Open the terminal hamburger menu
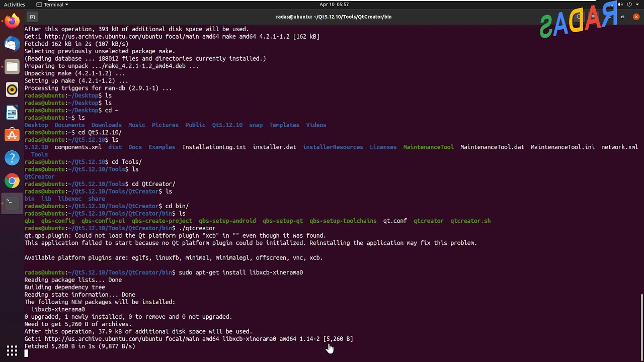644x362 pixels. (593, 17)
